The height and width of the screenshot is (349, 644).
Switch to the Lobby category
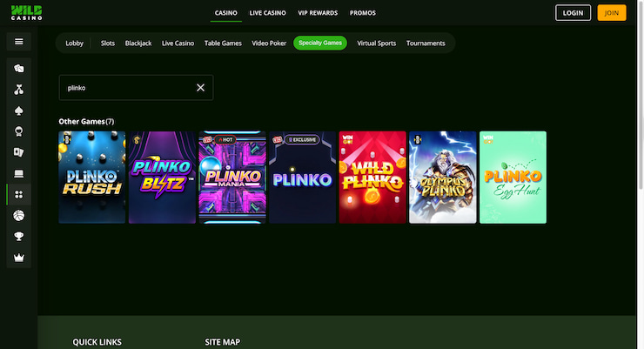pos(74,44)
